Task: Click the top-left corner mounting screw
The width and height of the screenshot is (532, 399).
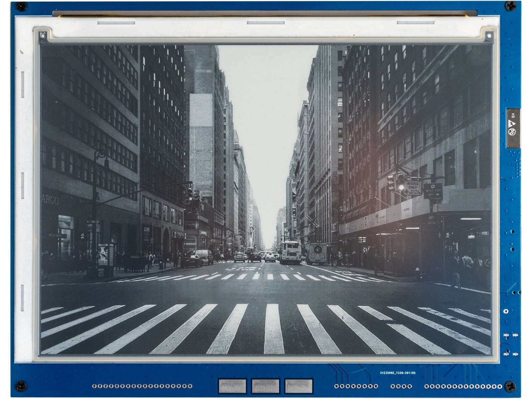Action: tap(21, 6)
